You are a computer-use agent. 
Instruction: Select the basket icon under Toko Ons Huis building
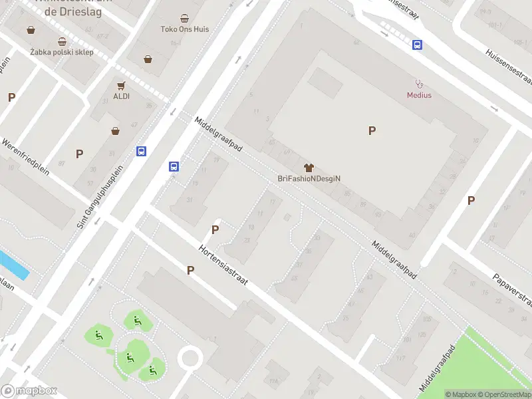[148, 59]
